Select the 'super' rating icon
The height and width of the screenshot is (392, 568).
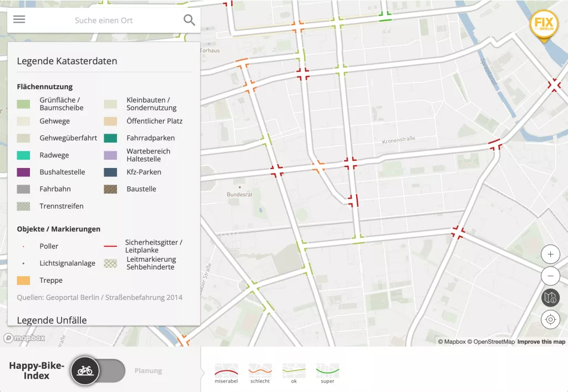[327, 369]
